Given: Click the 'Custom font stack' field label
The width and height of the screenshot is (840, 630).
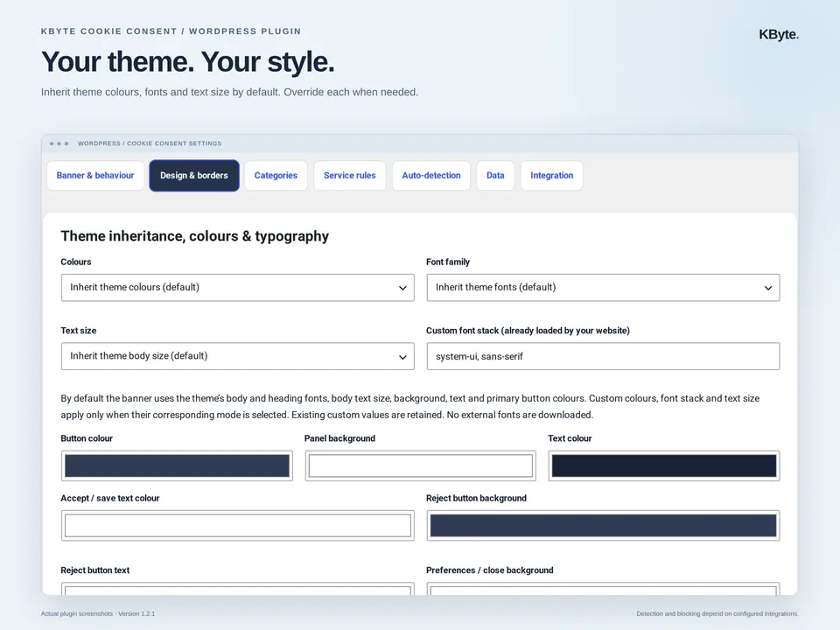Looking at the screenshot, I should point(528,331).
